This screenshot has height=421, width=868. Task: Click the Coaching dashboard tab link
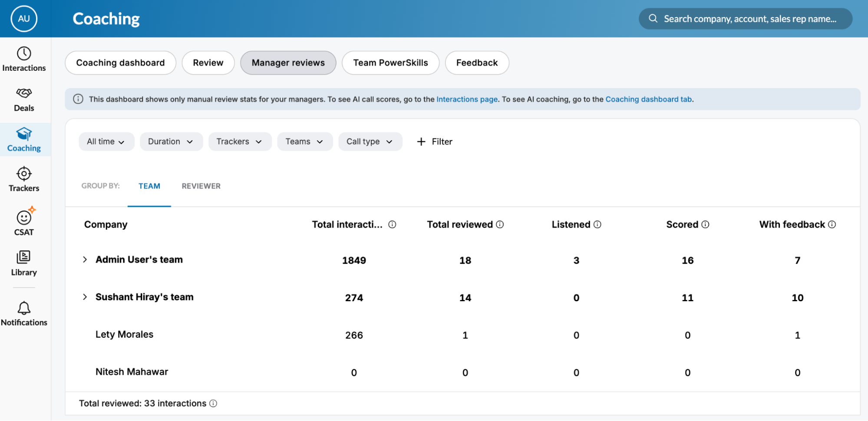click(648, 99)
